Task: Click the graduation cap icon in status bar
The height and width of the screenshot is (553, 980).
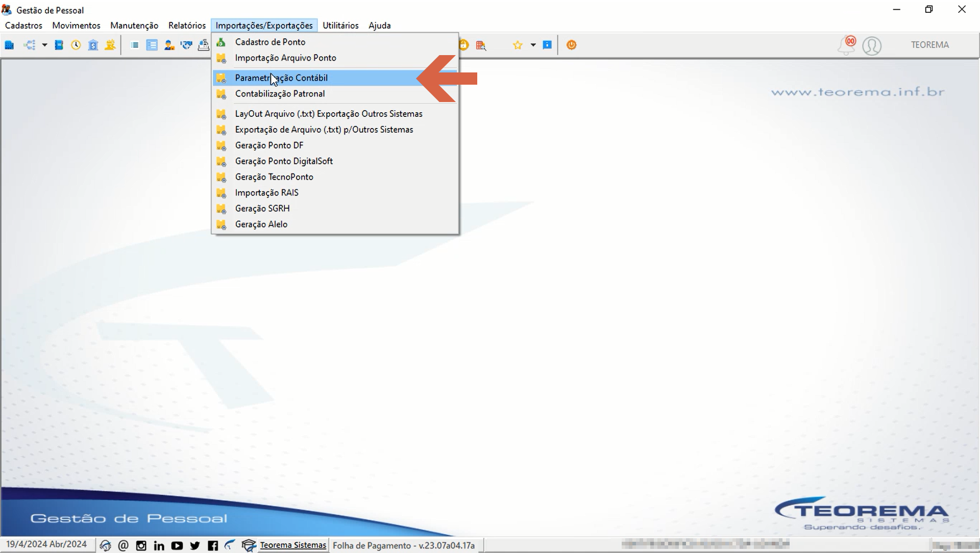Action: [249, 545]
